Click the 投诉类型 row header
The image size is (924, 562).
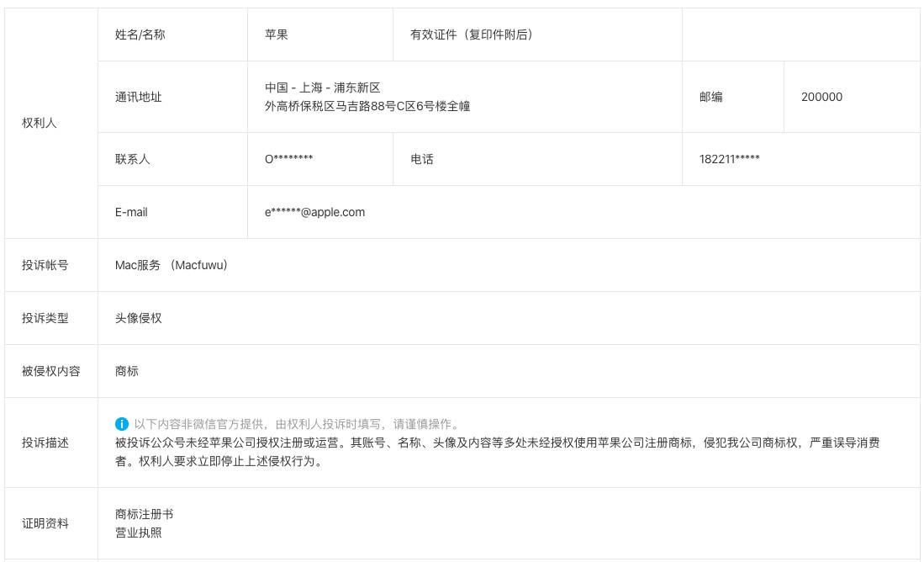coord(45,319)
